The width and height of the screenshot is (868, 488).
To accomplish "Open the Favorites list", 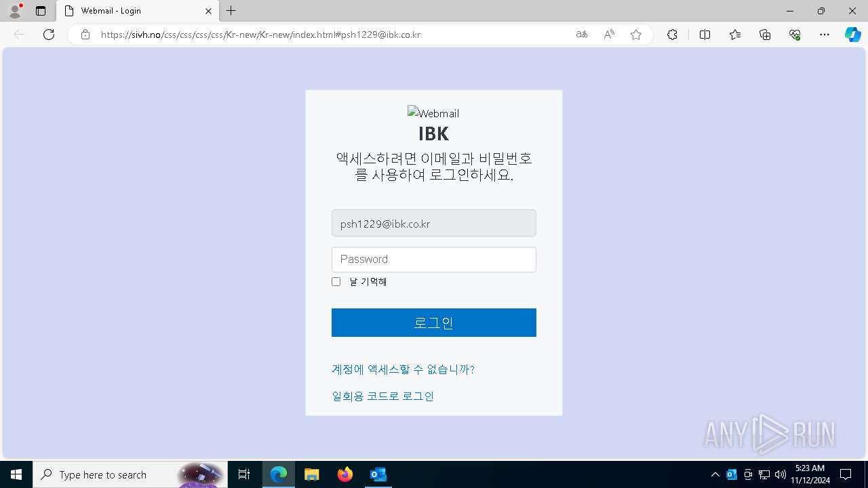I will 735,35.
